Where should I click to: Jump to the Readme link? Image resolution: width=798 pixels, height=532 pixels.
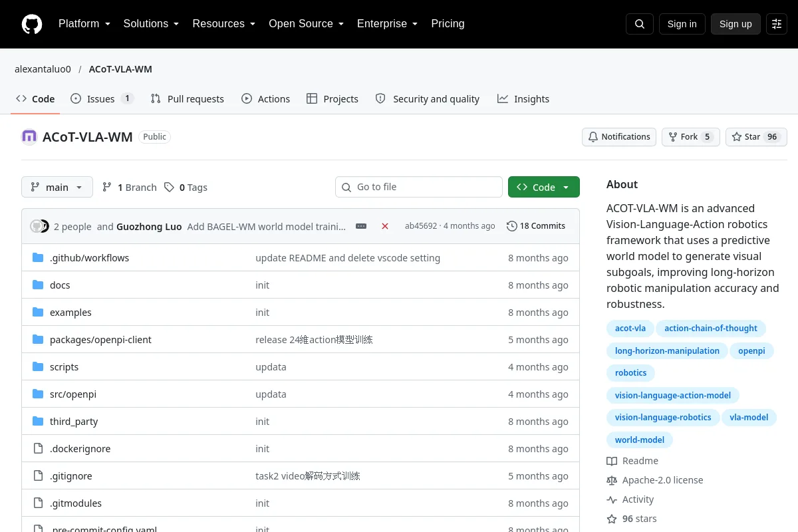pos(632,461)
